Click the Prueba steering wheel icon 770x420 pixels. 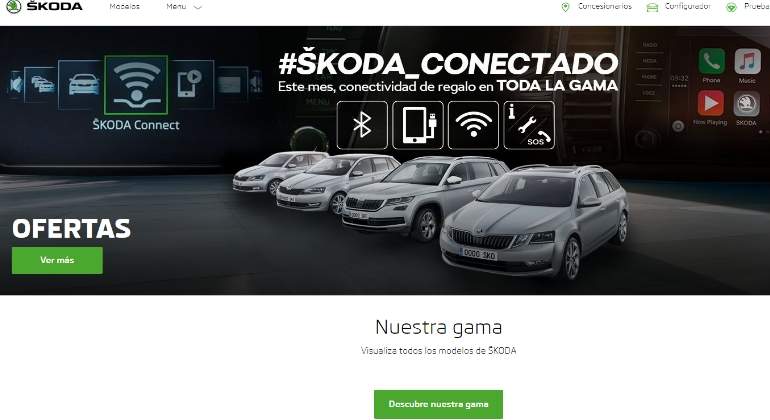731,7
